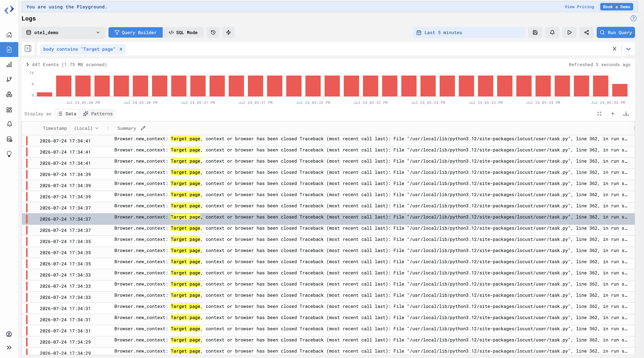644x358 pixels.
Task: Switch to Query Builder mode
Action: pos(135,32)
